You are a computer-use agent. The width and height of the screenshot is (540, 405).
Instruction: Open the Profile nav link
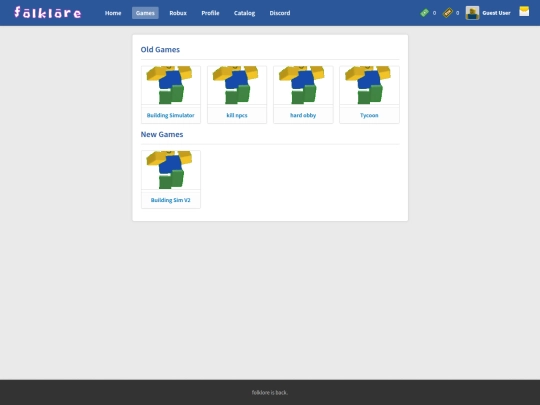click(x=210, y=13)
